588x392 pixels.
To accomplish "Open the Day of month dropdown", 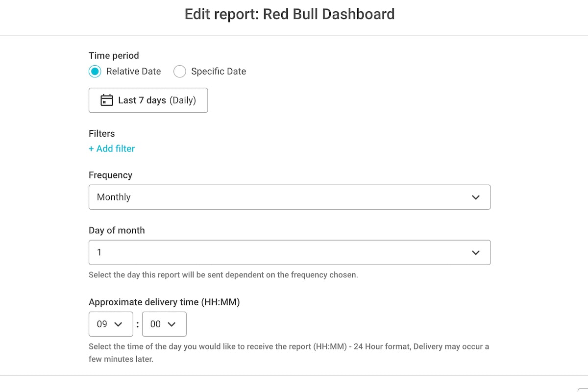I will 290,252.
